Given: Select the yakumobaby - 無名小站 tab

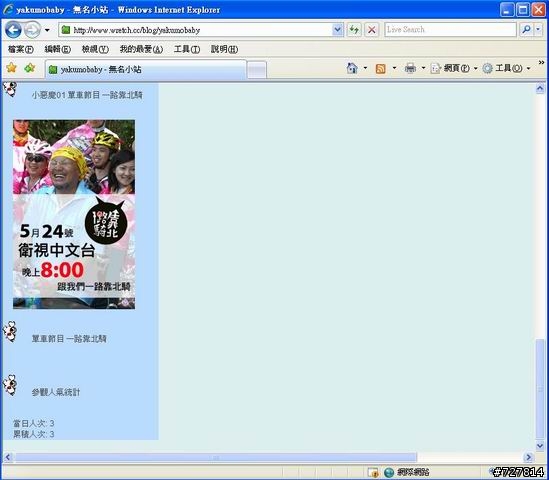Looking at the screenshot, I should 146,69.
